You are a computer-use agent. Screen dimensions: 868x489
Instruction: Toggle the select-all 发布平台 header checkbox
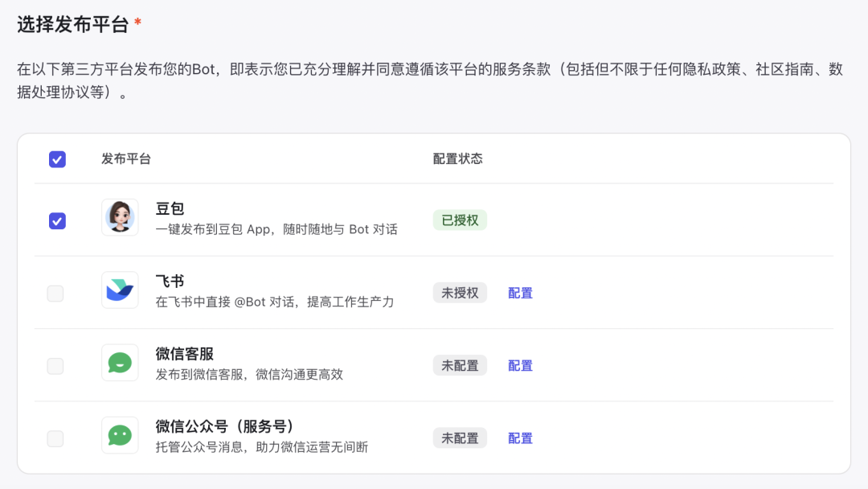click(x=57, y=159)
